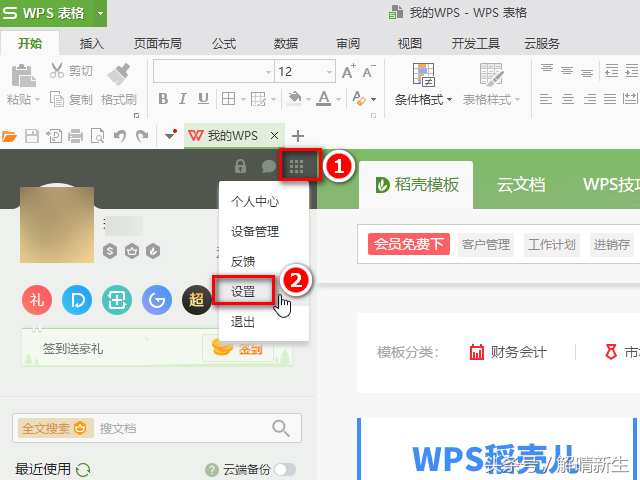Click the lock icon in profile header
The height and width of the screenshot is (480, 640).
click(240, 166)
